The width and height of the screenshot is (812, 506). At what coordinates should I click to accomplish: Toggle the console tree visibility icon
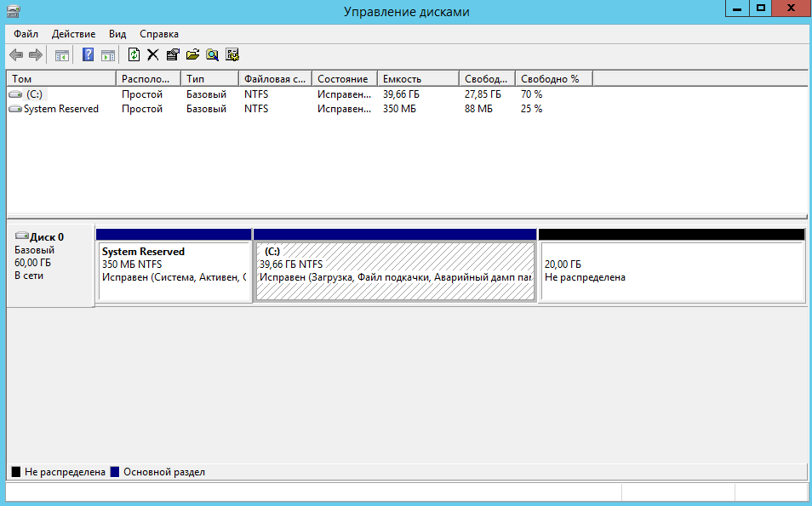pyautogui.click(x=60, y=54)
